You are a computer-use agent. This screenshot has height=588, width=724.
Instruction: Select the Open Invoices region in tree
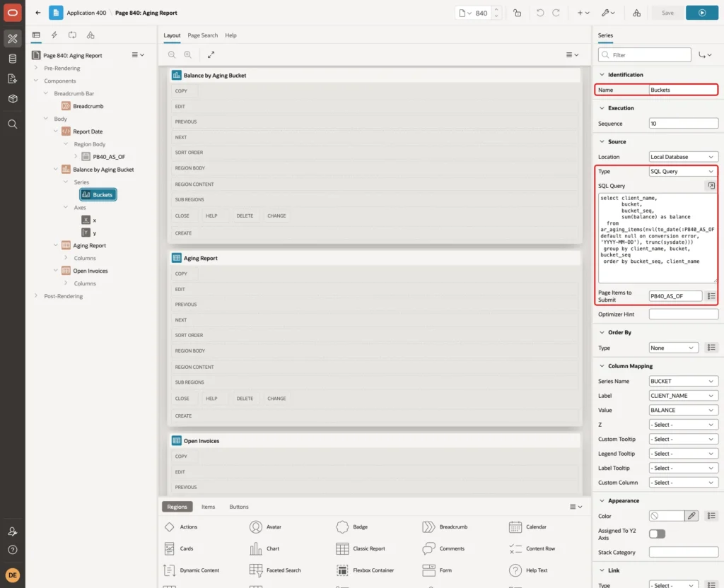[86, 271]
